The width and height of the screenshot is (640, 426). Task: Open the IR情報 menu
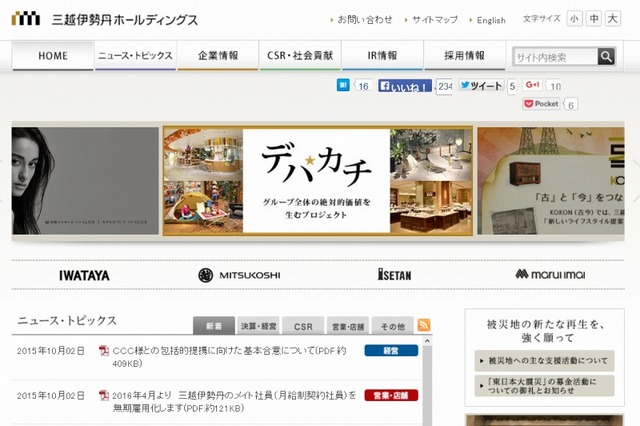tap(382, 55)
